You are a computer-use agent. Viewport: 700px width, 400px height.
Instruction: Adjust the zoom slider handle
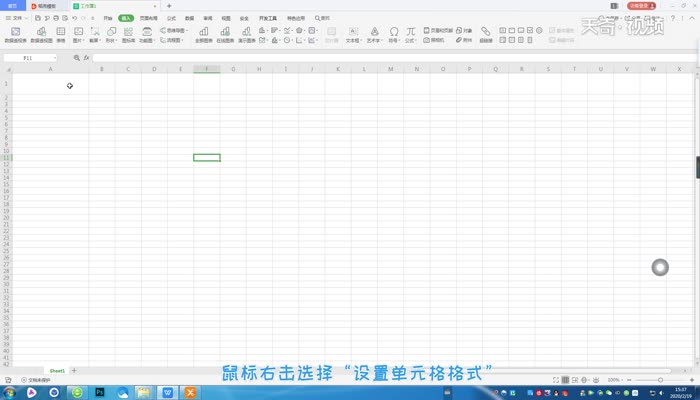point(660,380)
